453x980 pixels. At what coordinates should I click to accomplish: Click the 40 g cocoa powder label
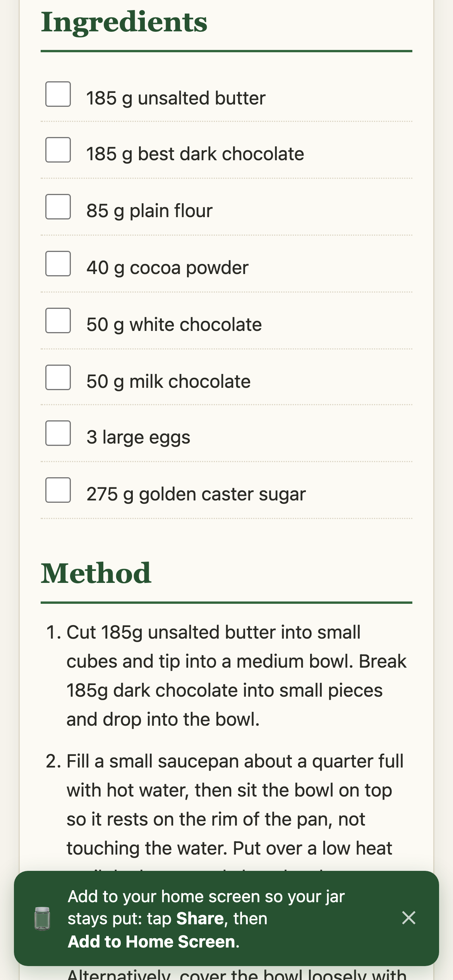point(167,268)
